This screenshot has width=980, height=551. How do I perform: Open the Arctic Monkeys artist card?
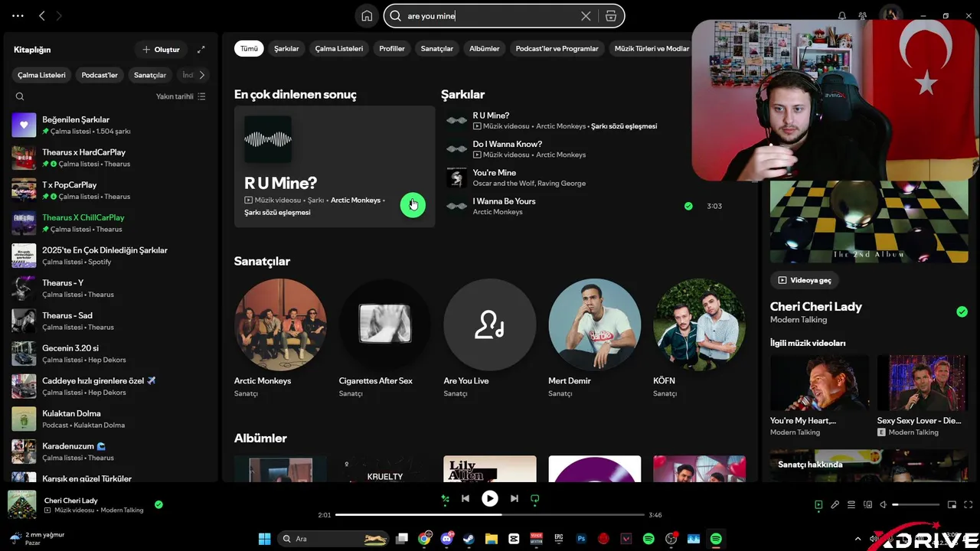pos(280,337)
